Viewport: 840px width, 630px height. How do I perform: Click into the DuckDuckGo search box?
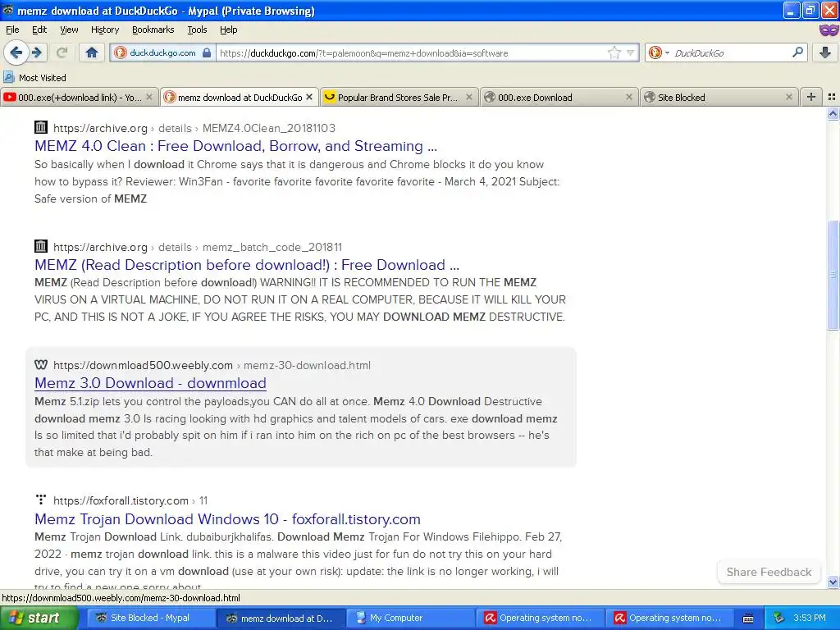(729, 52)
